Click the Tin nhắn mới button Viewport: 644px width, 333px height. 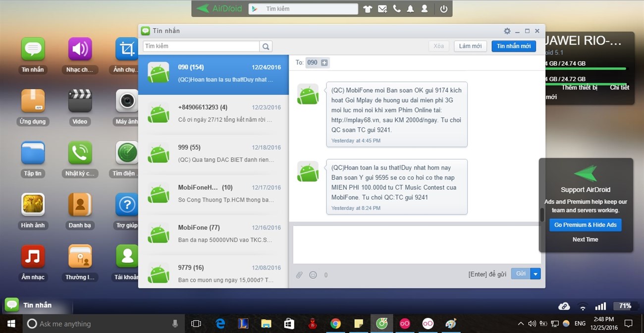coord(514,46)
